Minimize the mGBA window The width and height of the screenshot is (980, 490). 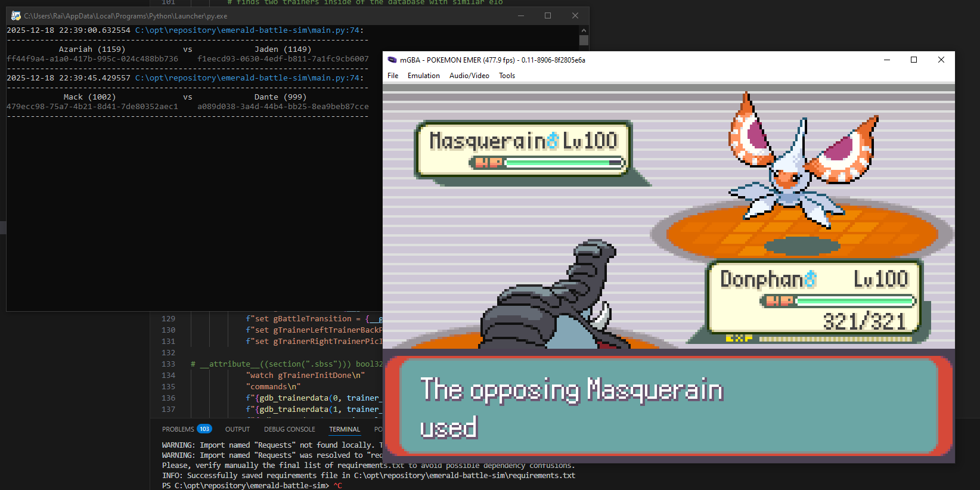887,60
